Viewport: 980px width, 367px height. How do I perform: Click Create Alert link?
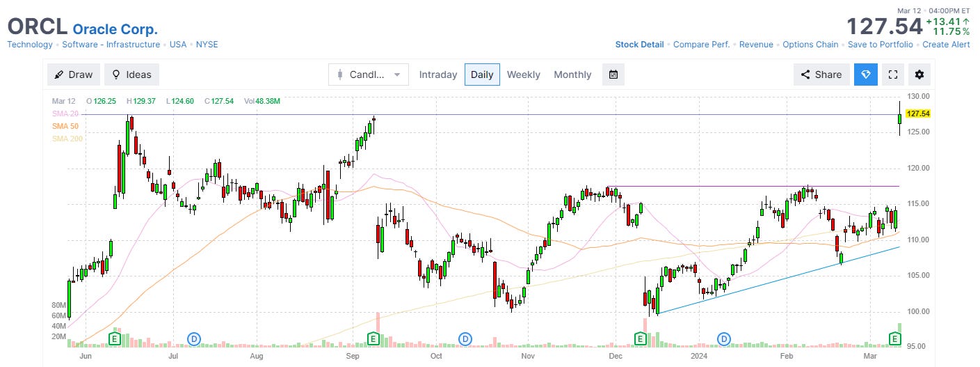click(x=946, y=45)
